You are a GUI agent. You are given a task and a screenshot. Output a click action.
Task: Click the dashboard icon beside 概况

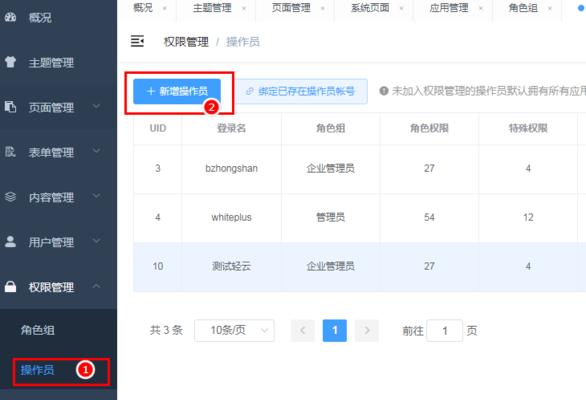[10, 17]
